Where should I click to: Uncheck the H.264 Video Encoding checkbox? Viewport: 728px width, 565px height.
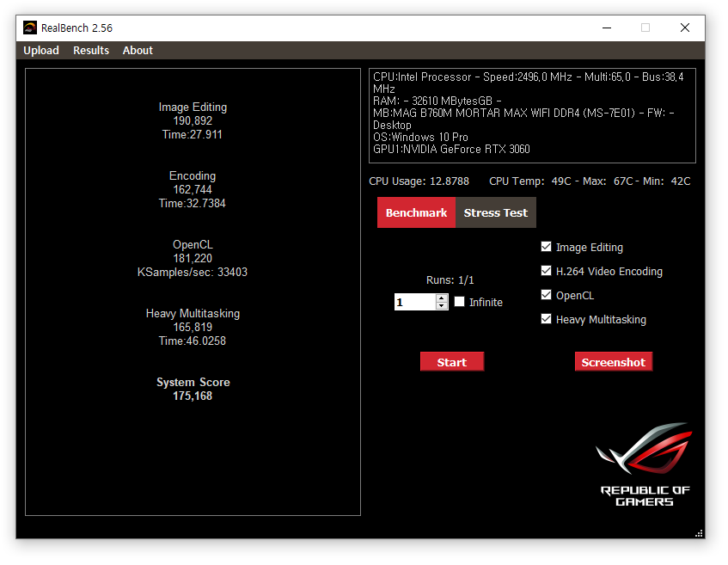[x=546, y=271]
